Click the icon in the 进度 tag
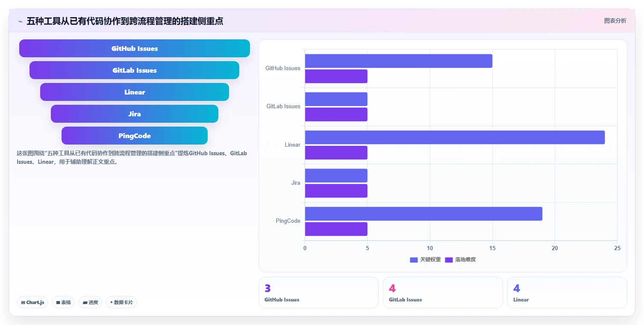The height and width of the screenshot is (325, 644). click(x=85, y=302)
